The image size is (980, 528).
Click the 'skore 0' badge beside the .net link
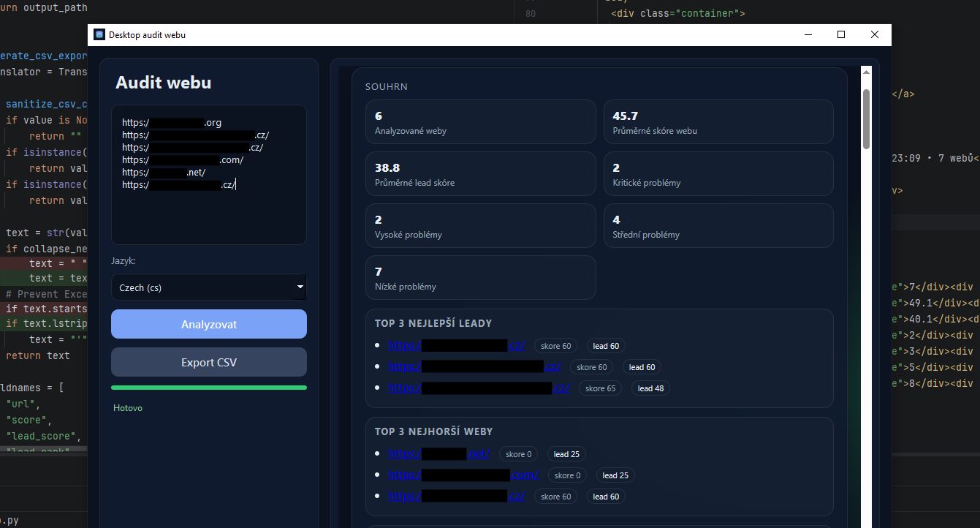(520, 454)
